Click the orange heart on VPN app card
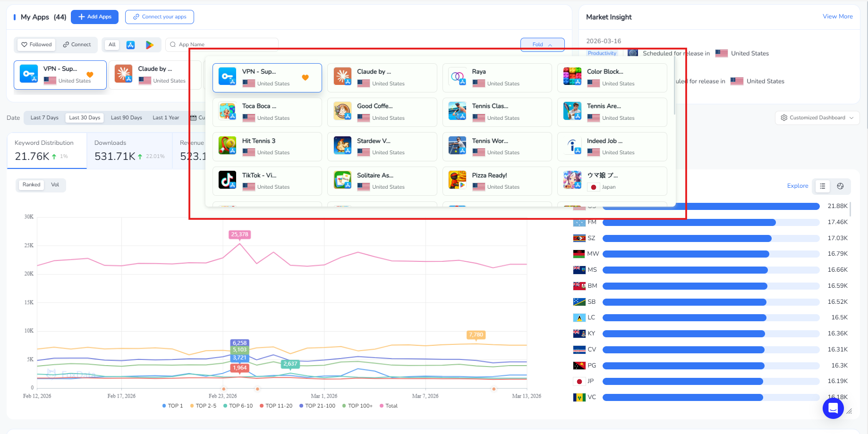The height and width of the screenshot is (434, 868). point(305,77)
